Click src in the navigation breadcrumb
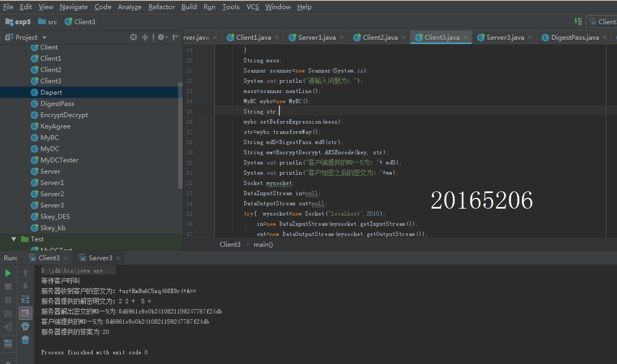Screen dimensions: 617x364 [x=47, y=22]
